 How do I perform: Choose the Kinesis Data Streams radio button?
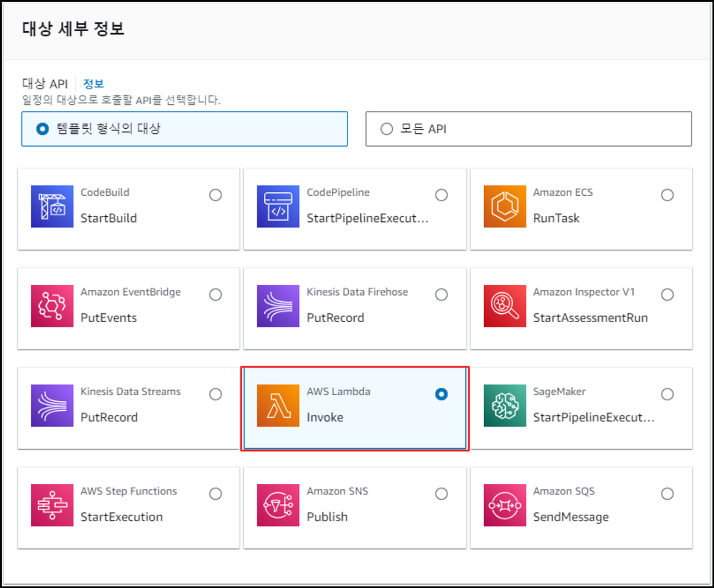(x=215, y=395)
